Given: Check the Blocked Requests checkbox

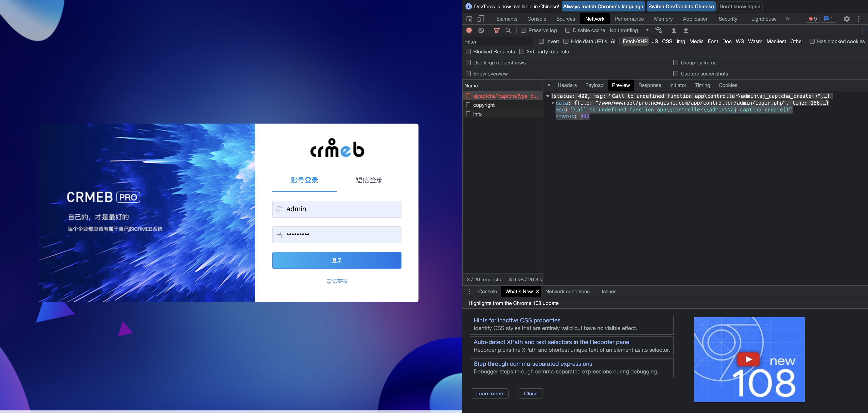Looking at the screenshot, I should click(x=468, y=52).
